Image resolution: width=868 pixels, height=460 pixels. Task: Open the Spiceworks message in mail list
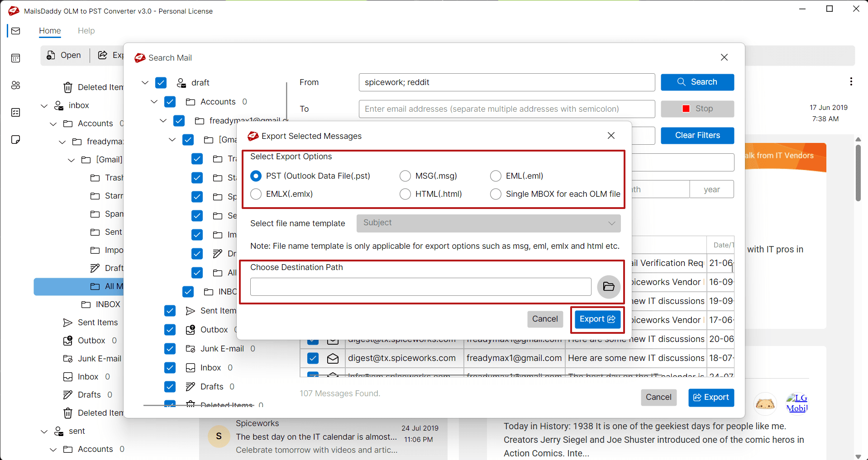[323, 436]
